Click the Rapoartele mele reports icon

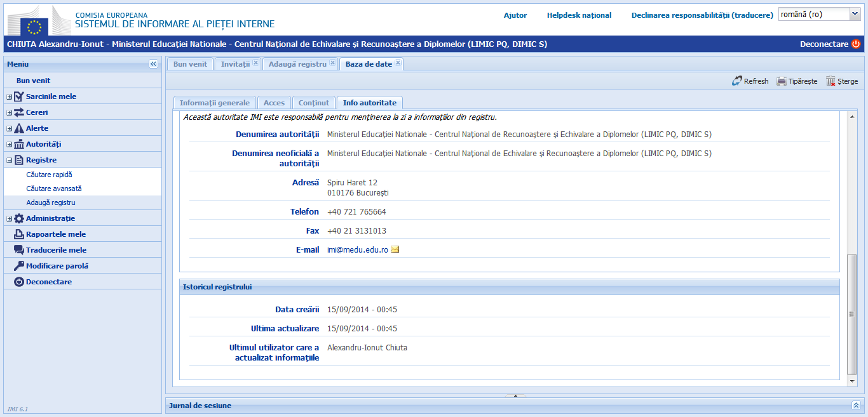click(20, 234)
